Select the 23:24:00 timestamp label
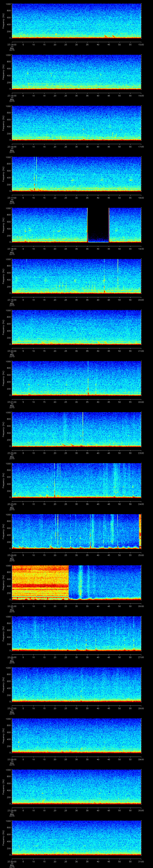Screen dimensions: 153x868 (x=12, y=555)
